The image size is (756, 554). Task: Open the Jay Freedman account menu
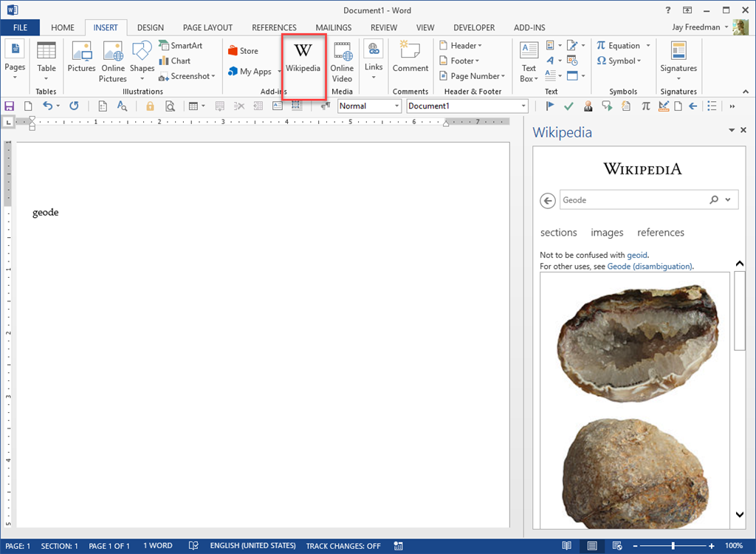coord(700,27)
